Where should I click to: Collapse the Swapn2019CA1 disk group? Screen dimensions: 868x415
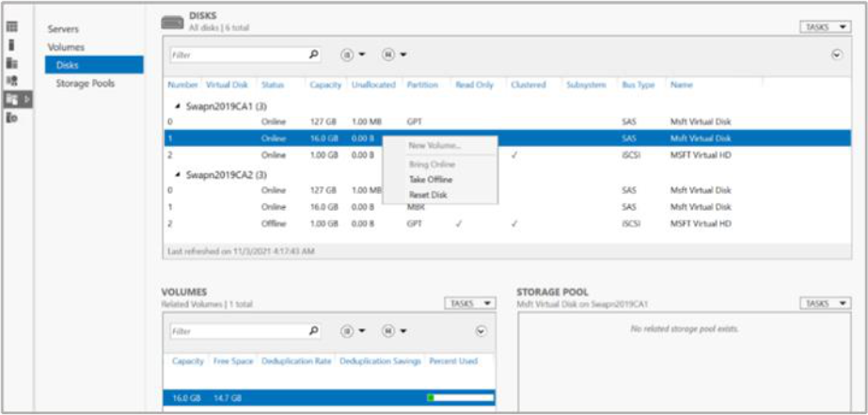point(179,105)
